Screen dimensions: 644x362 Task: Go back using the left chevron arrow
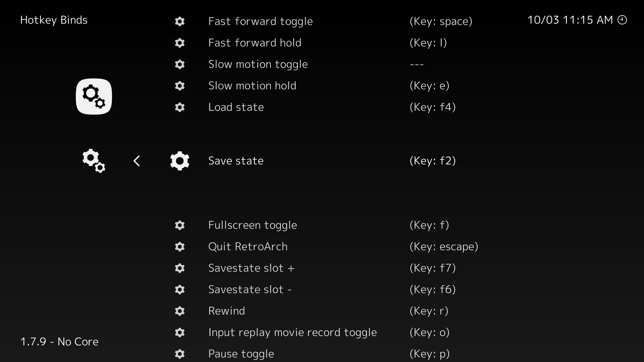point(137,161)
